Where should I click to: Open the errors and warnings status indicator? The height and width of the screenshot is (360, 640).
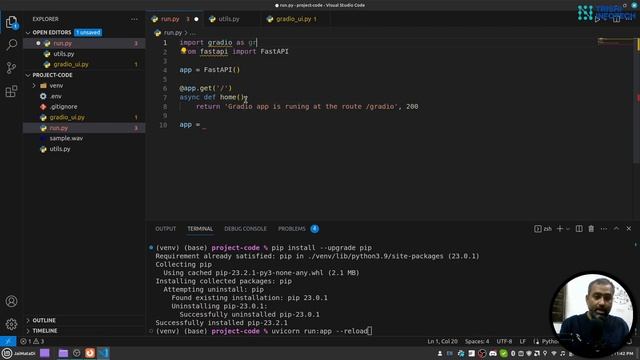(32, 341)
